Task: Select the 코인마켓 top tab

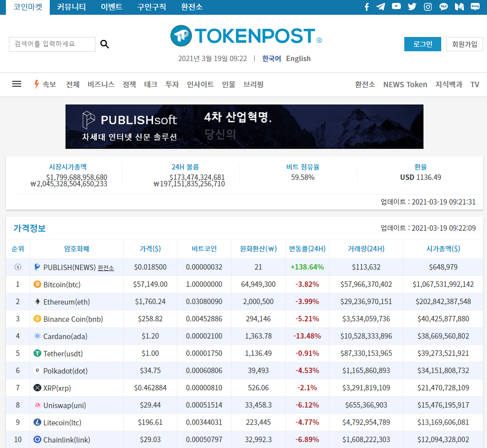Action: tap(28, 7)
